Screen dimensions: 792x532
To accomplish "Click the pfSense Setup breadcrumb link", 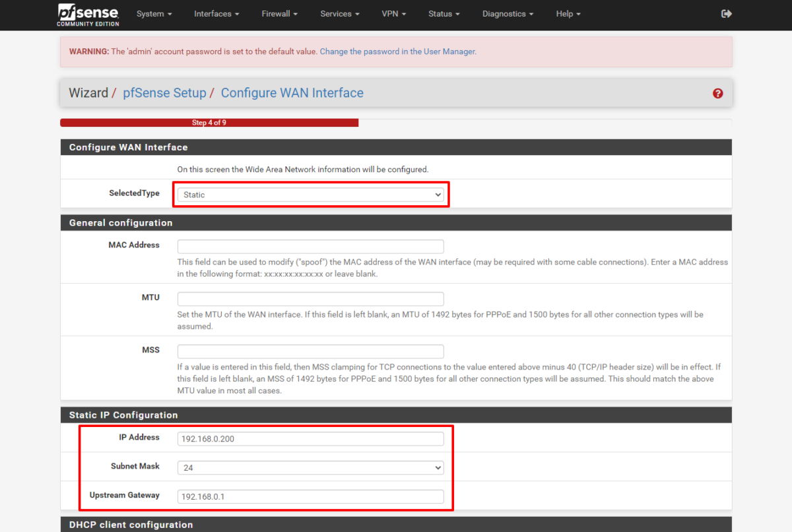I will coord(164,92).
